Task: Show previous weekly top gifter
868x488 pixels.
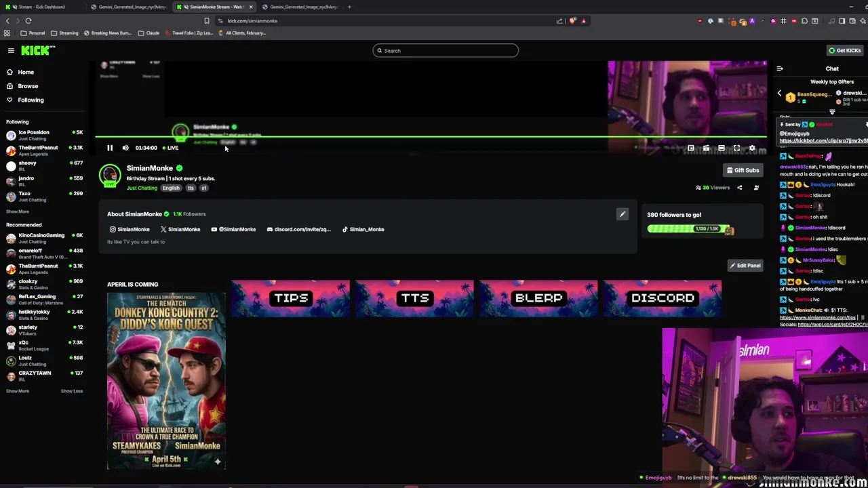Action: point(779,94)
